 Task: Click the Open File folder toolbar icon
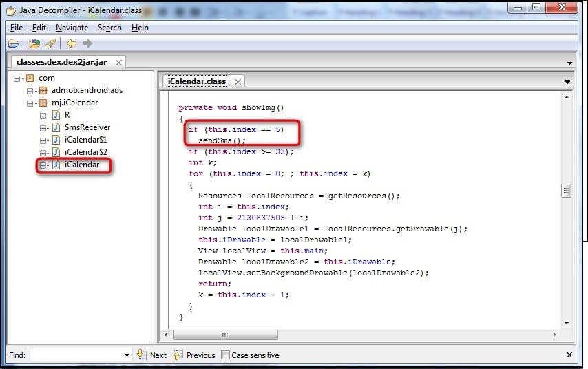[13, 44]
